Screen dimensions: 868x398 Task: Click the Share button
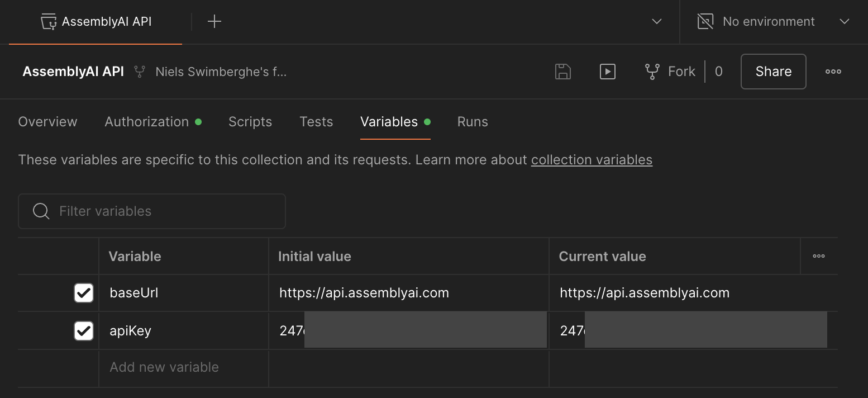pos(773,72)
